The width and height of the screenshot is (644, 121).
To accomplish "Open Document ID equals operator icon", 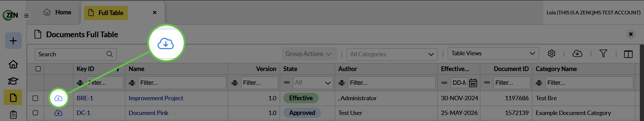I will click(487, 82).
